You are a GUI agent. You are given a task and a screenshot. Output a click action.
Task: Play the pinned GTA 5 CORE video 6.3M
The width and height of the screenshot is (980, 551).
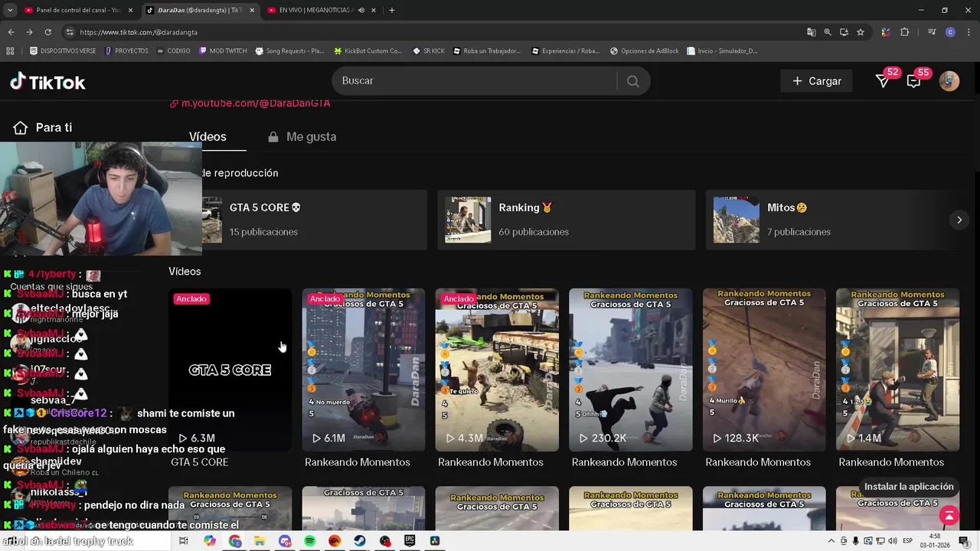click(230, 370)
